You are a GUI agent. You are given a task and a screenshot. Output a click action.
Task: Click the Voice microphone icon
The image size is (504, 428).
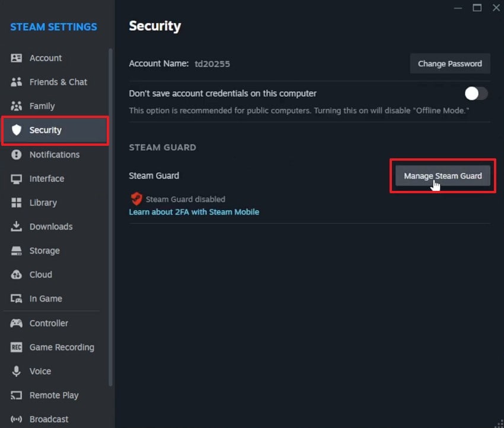(x=17, y=371)
